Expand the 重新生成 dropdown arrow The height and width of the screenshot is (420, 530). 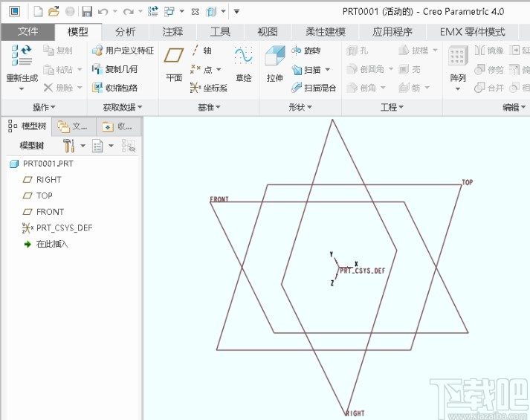click(x=22, y=89)
